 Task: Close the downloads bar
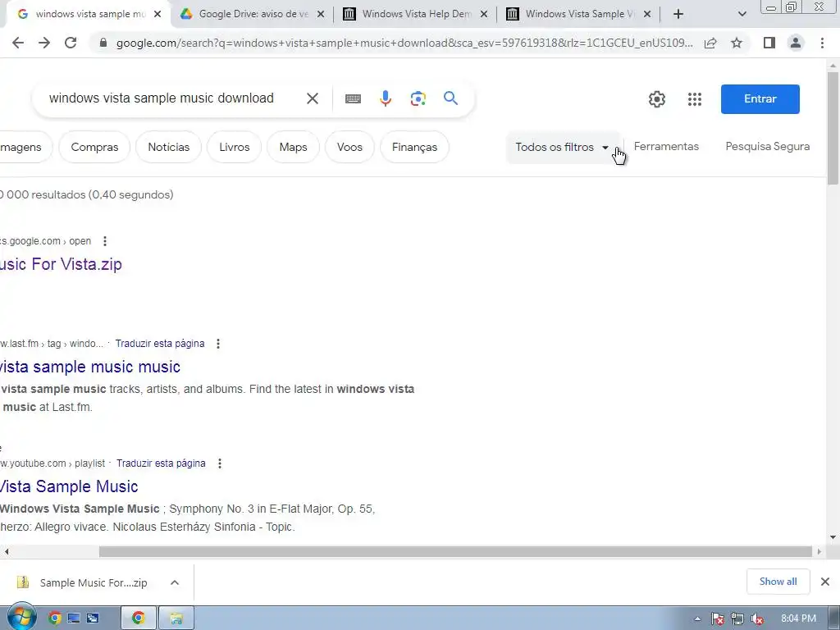(825, 582)
